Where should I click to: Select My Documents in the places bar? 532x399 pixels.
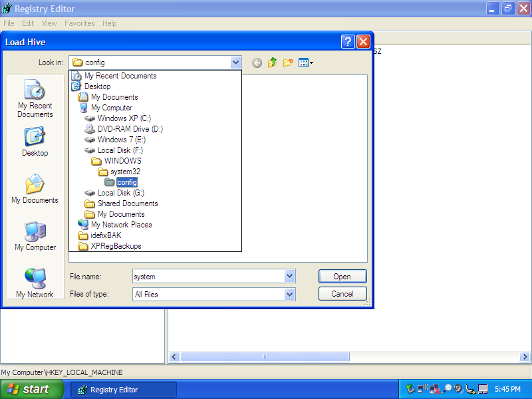35,189
